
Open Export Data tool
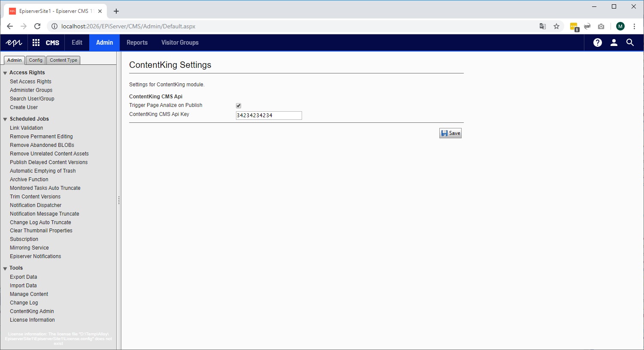click(24, 277)
